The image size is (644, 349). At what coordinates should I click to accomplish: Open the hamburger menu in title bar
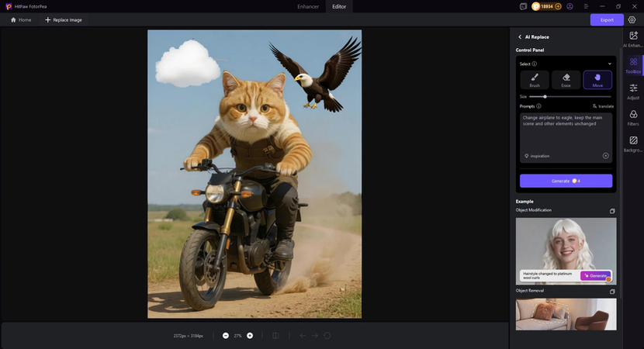tap(586, 6)
